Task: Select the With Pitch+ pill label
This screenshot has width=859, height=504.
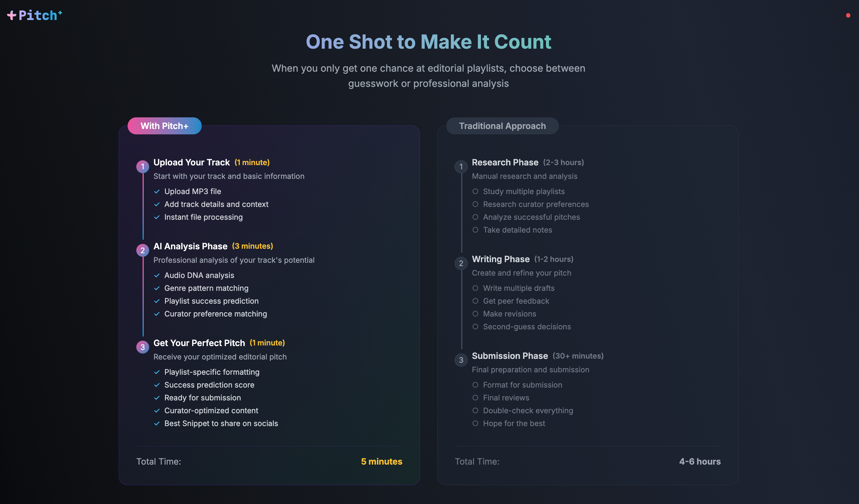Action: click(x=164, y=126)
